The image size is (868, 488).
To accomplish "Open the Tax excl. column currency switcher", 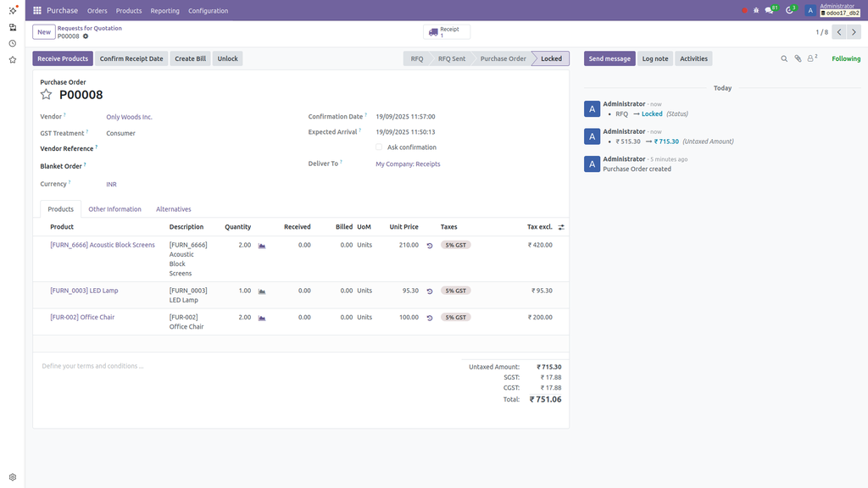I will tap(561, 226).
